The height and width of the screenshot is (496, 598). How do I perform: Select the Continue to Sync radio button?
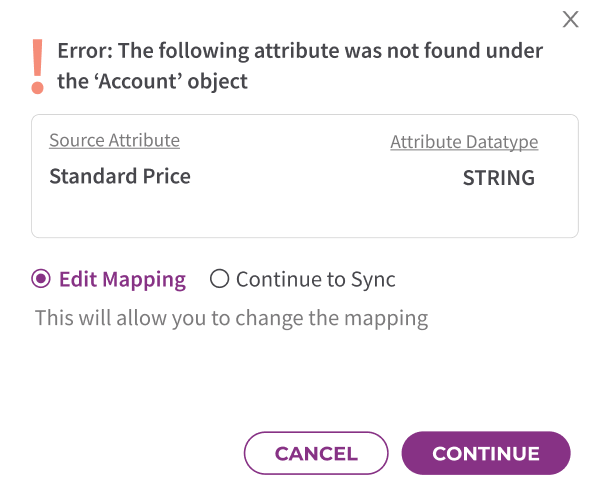219,279
